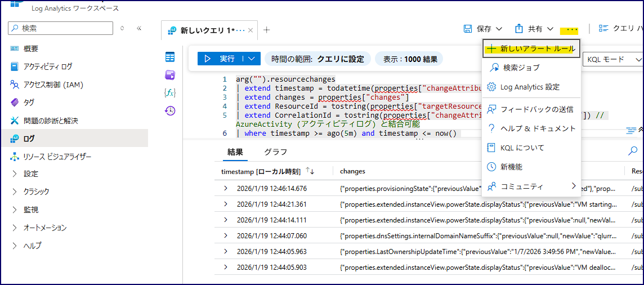Choose 検索ジョブ in the dropdown menu
Screen dimensions: 644x285
[521, 68]
